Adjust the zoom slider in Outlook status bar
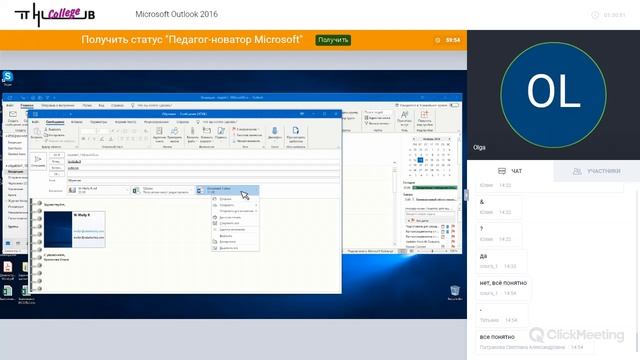Viewport: 640px width, 360px height. click(433, 251)
